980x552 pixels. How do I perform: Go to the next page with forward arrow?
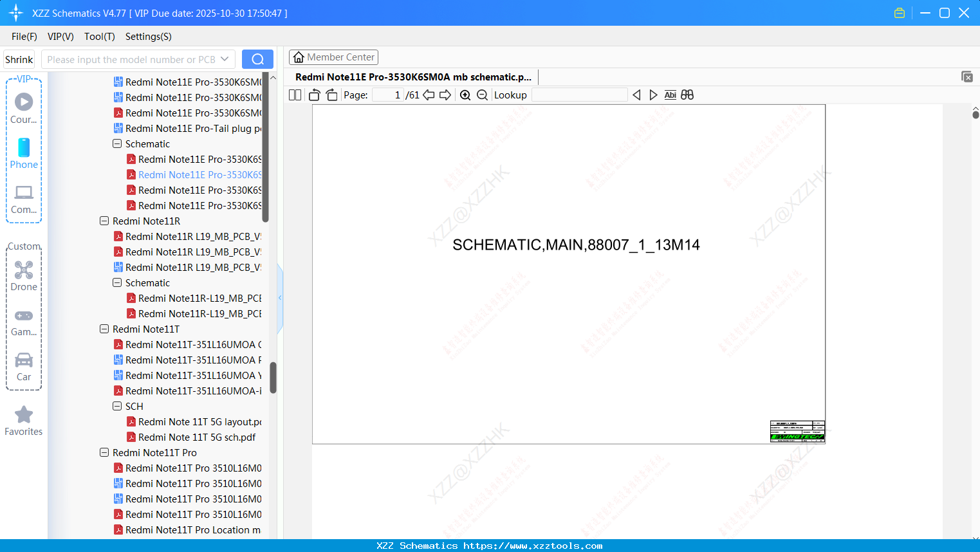point(445,95)
